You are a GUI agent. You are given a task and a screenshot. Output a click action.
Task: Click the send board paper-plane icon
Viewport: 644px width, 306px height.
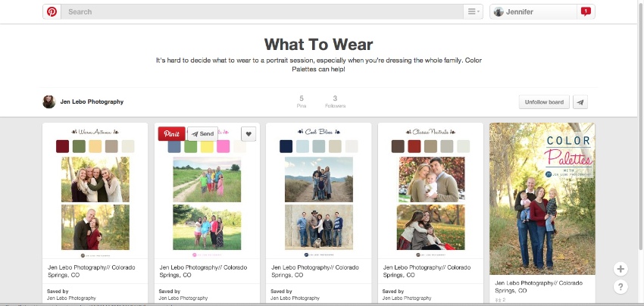click(x=580, y=102)
